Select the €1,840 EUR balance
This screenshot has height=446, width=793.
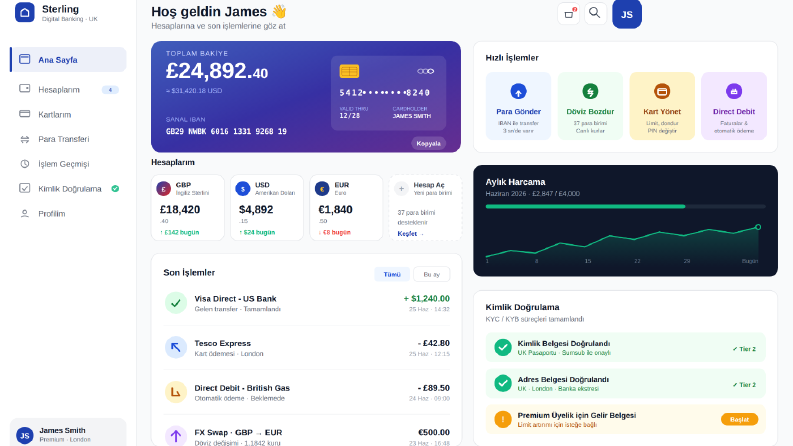(335, 209)
